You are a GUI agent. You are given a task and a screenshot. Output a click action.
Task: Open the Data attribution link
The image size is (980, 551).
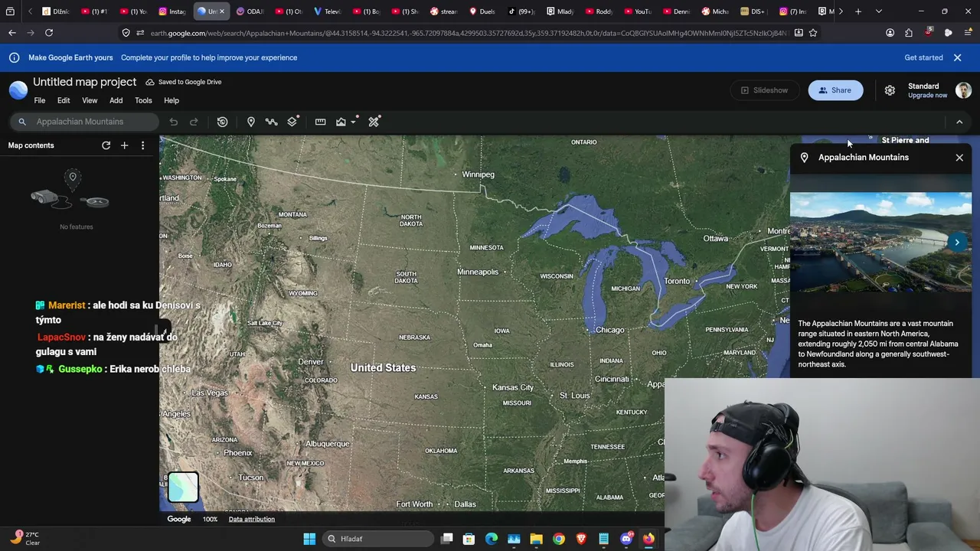tap(251, 520)
